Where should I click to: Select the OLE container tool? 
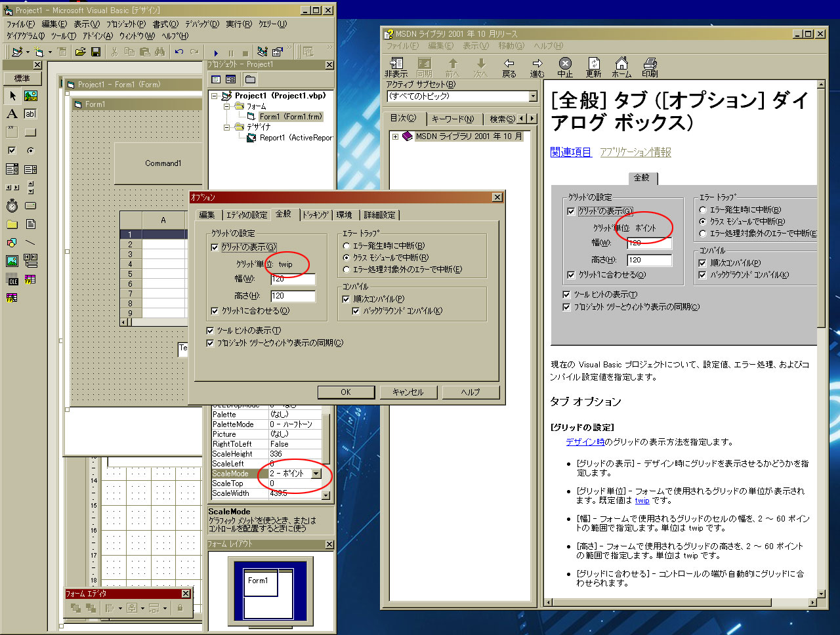[12, 279]
